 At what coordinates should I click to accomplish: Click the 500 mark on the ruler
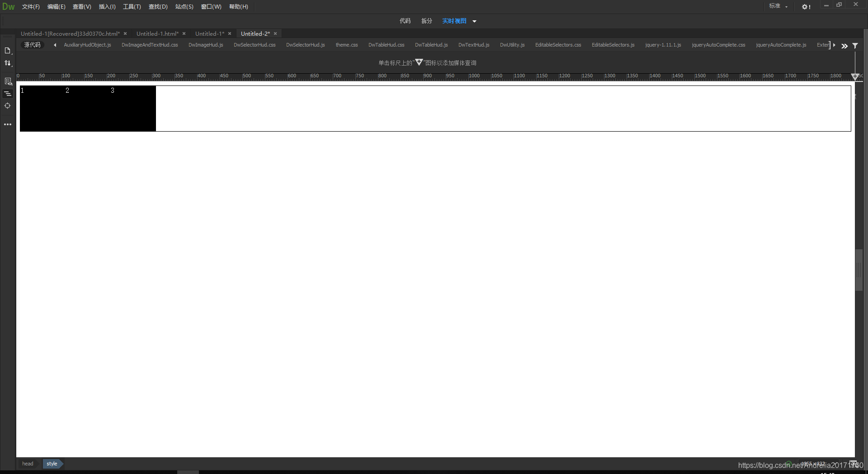pos(246,76)
